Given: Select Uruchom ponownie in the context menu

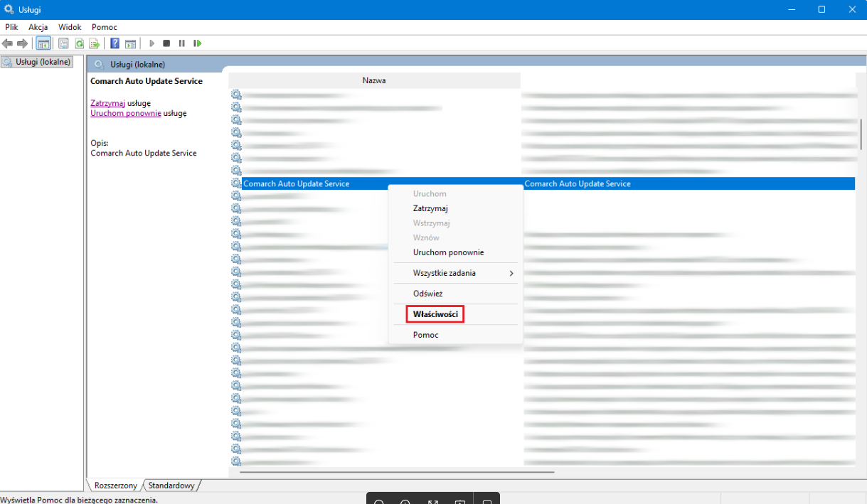Looking at the screenshot, I should (x=448, y=252).
